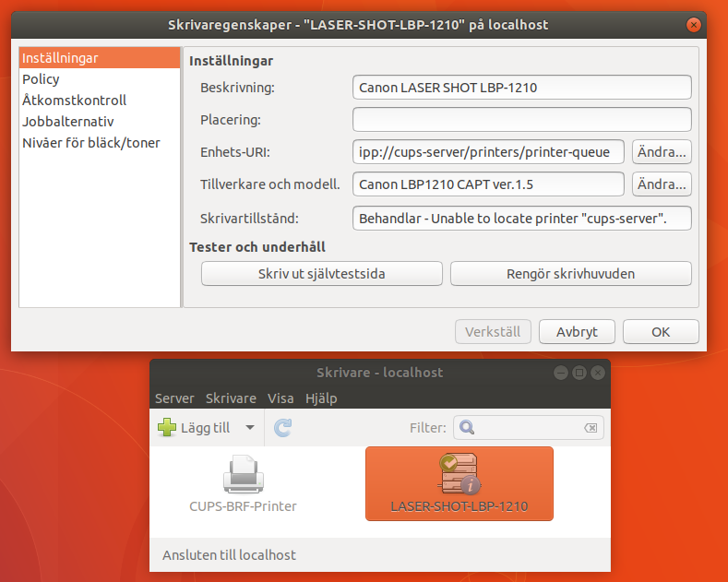Click the refresh icon in Skrivare toolbar
Viewport: 728px width, 582px height.
click(x=282, y=427)
